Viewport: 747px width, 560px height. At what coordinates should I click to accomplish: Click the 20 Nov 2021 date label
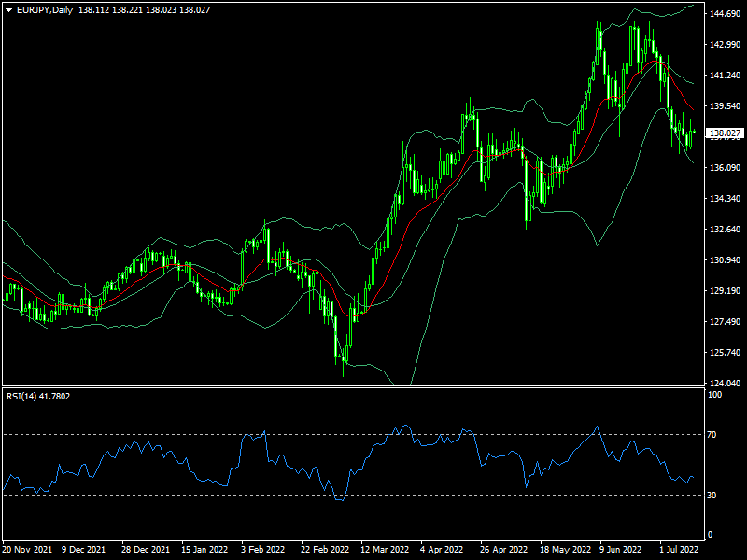point(28,549)
